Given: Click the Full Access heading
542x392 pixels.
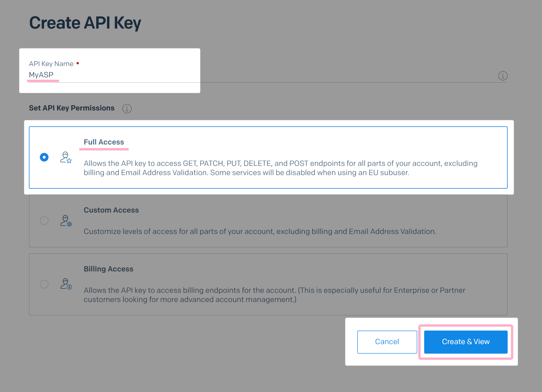Looking at the screenshot, I should pos(104,142).
